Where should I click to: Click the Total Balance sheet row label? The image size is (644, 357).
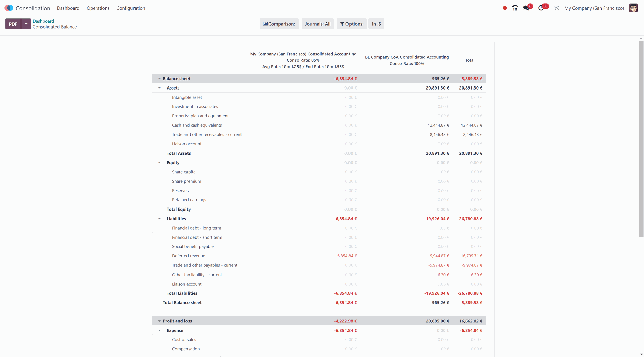pyautogui.click(x=182, y=303)
